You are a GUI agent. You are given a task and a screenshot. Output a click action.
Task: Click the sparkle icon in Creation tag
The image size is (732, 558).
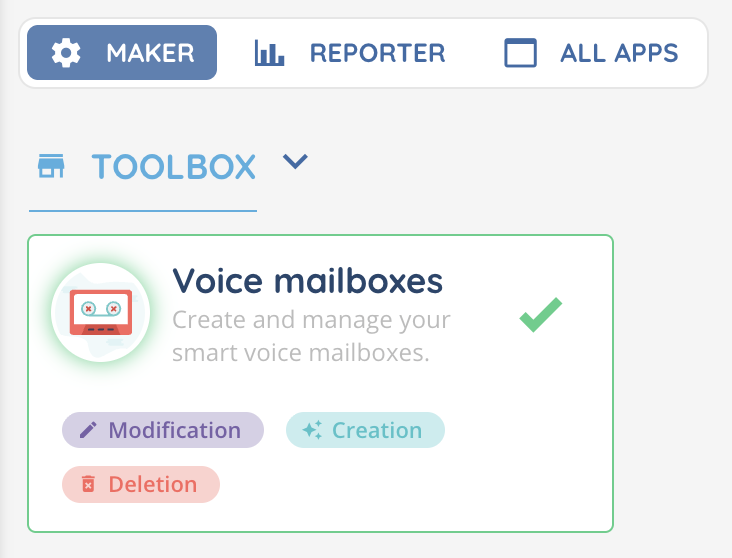[312, 430]
